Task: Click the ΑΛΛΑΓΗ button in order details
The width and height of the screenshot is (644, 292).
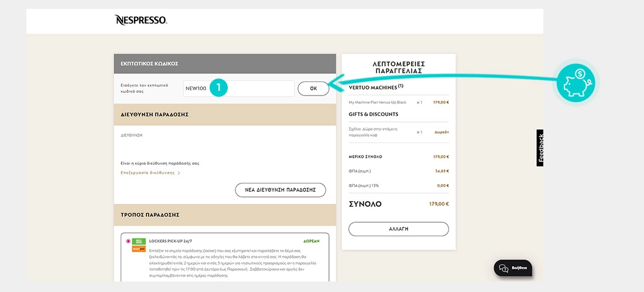Action: point(398,229)
